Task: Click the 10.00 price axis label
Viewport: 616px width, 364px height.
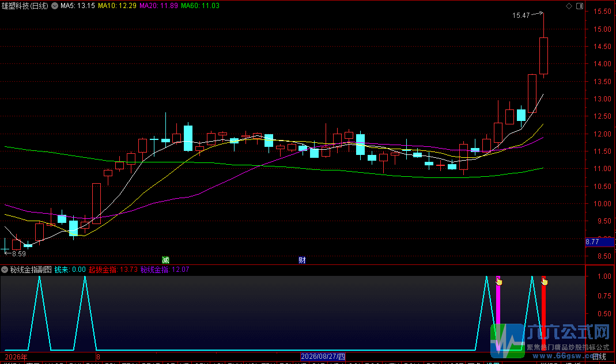Action: coord(602,204)
